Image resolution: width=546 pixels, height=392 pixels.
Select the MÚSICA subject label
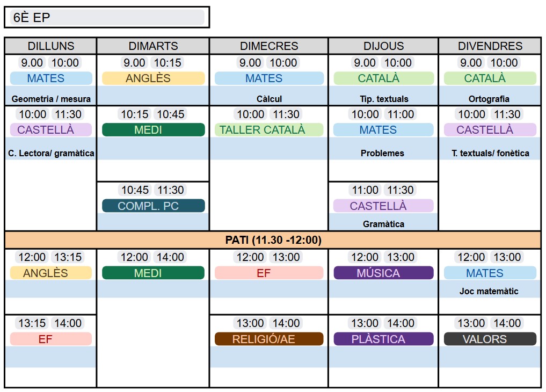tap(383, 273)
